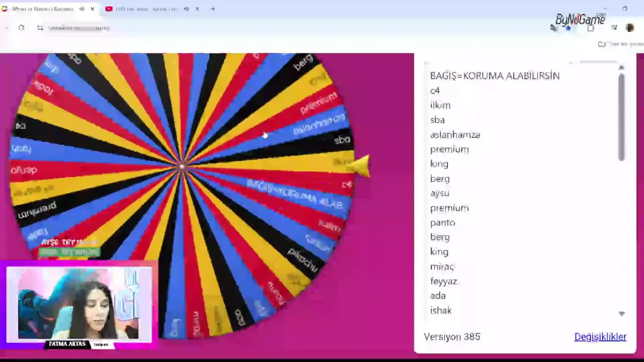Select the 'feyyaz' entry
644x362 pixels.
pos(443,282)
